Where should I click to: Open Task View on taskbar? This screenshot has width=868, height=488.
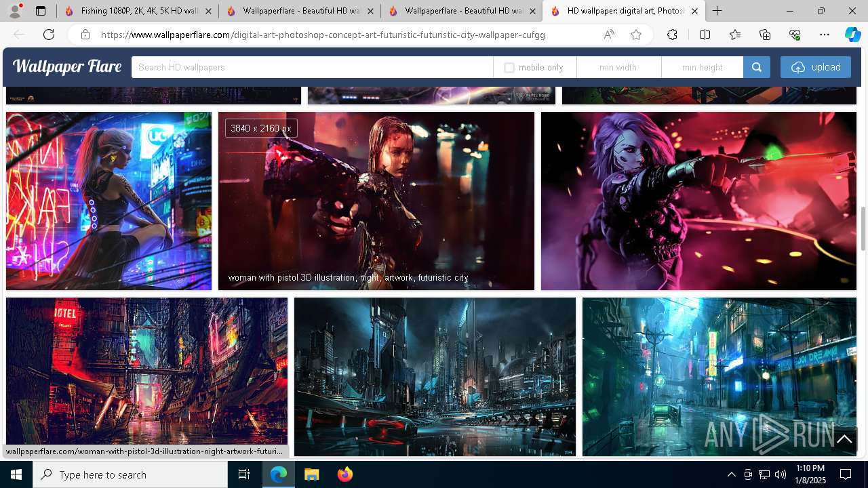[x=244, y=474]
